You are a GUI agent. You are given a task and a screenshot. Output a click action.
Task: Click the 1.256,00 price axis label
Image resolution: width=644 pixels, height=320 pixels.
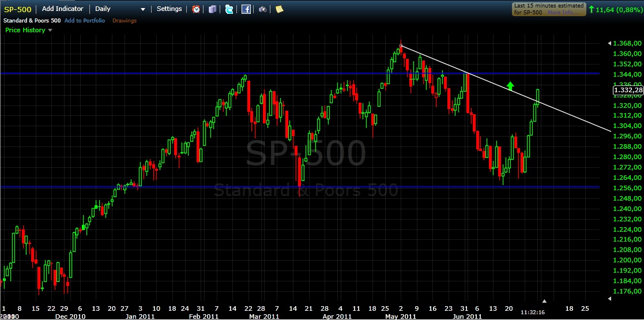[x=627, y=188]
